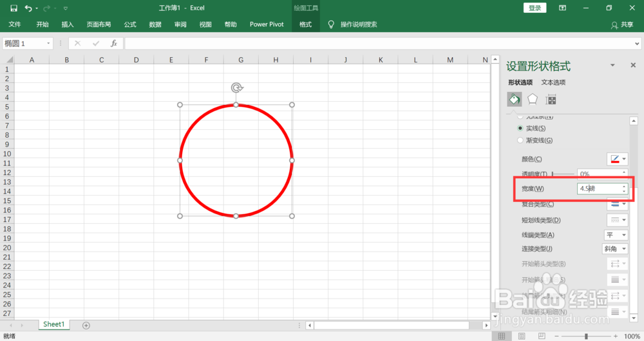The height and width of the screenshot is (341, 644).
Task: Add a new sheet with the plus icon
Action: 86,325
